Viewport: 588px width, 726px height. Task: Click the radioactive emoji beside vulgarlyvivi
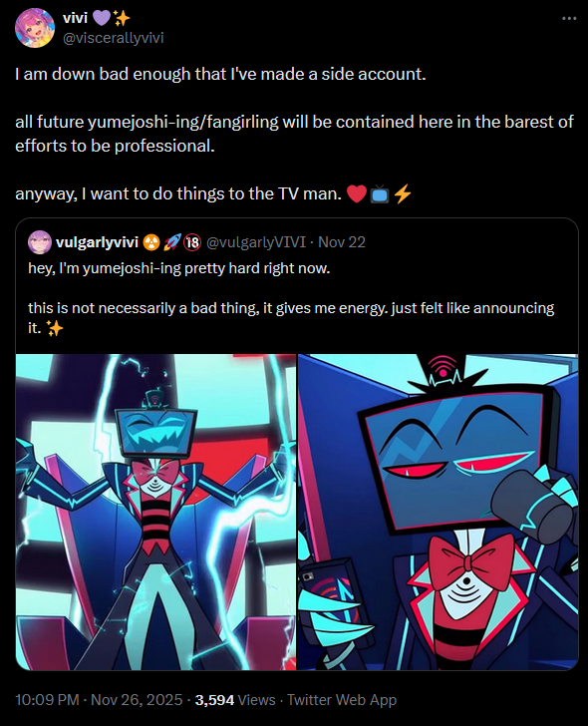[151, 242]
